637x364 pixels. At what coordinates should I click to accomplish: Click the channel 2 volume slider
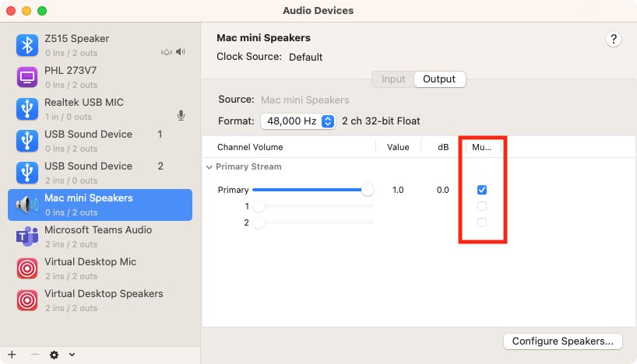pyautogui.click(x=313, y=222)
